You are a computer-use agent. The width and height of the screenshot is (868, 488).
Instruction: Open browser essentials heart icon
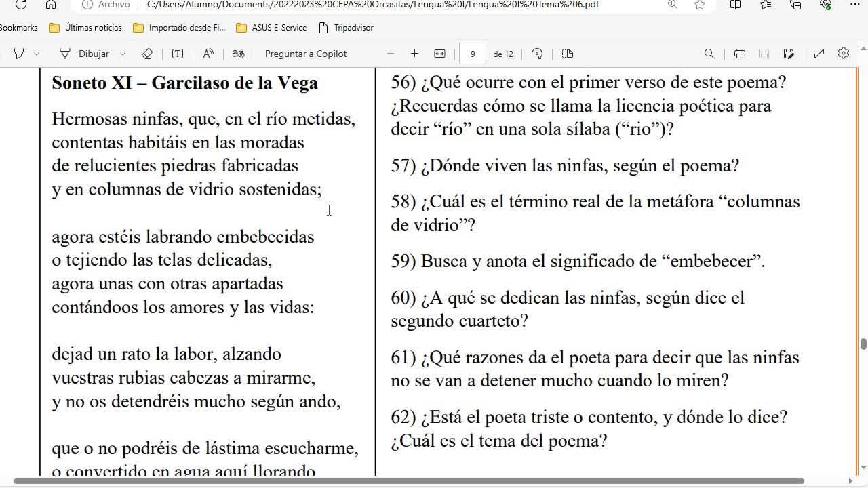coord(825,5)
